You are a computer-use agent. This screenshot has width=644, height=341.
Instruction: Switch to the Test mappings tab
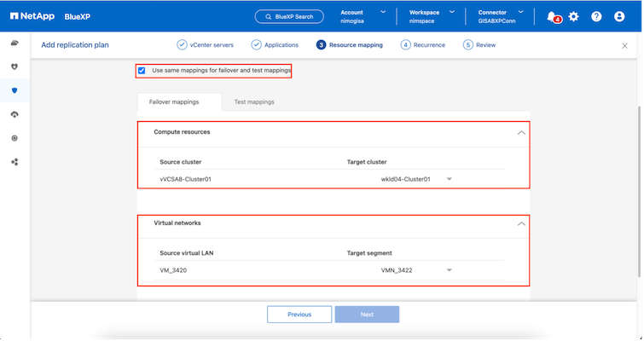[254, 101]
